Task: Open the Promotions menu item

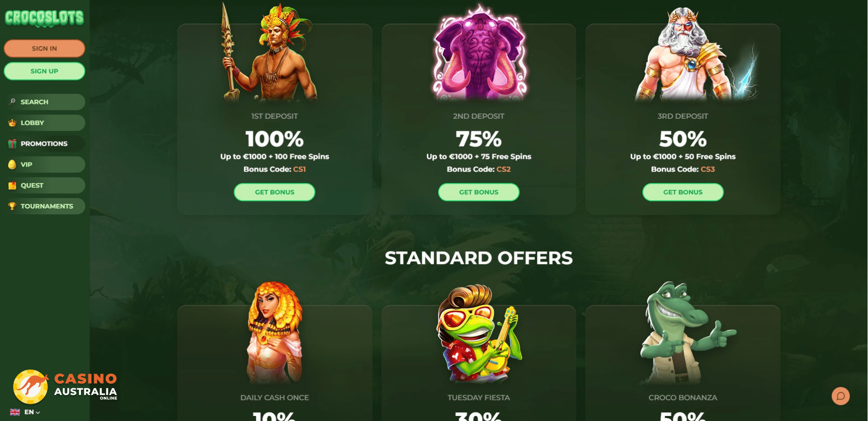Action: pos(44,144)
